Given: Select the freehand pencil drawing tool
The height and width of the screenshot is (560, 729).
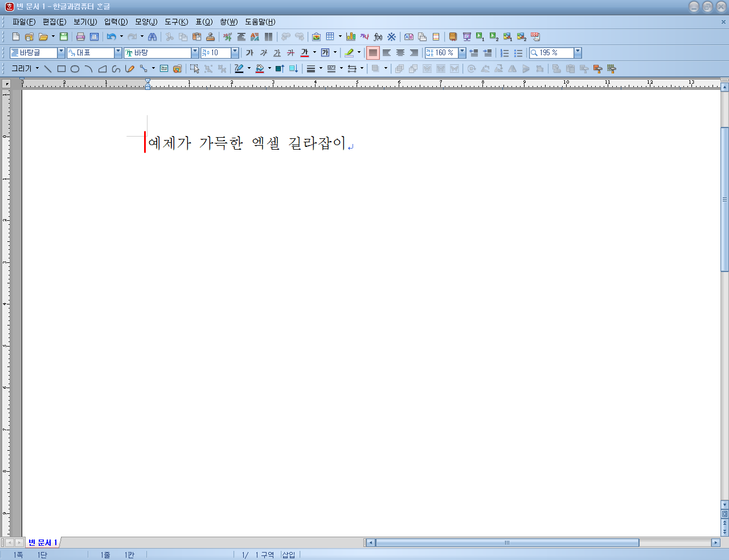Looking at the screenshot, I should coord(130,69).
